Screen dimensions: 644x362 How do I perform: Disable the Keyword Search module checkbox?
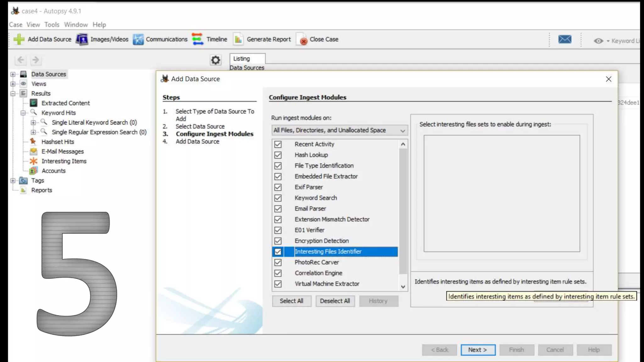pos(278,198)
